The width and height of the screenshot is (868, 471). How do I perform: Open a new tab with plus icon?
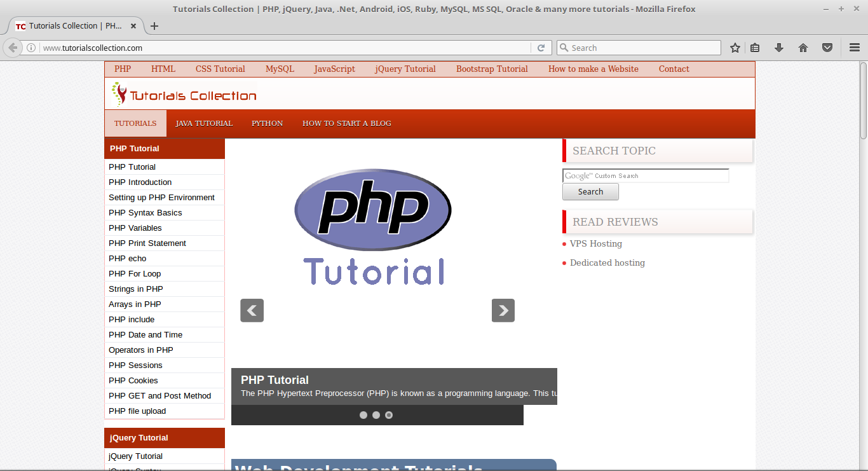coord(154,26)
